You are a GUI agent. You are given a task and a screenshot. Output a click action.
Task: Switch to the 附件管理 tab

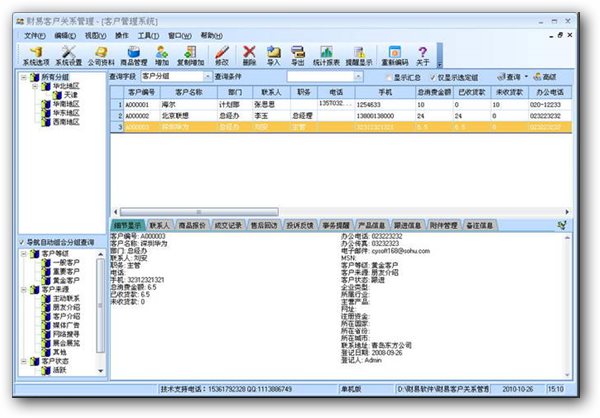pyautogui.click(x=444, y=225)
